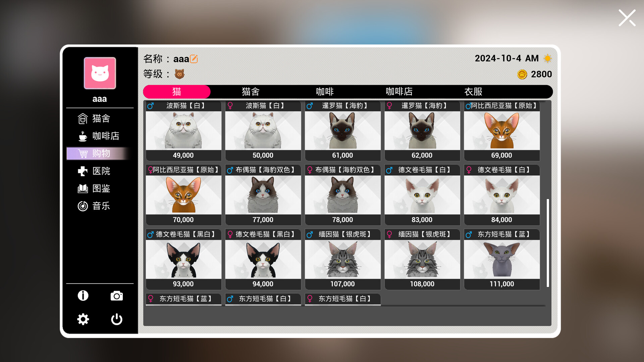Click the power button to exit

pyautogui.click(x=116, y=319)
